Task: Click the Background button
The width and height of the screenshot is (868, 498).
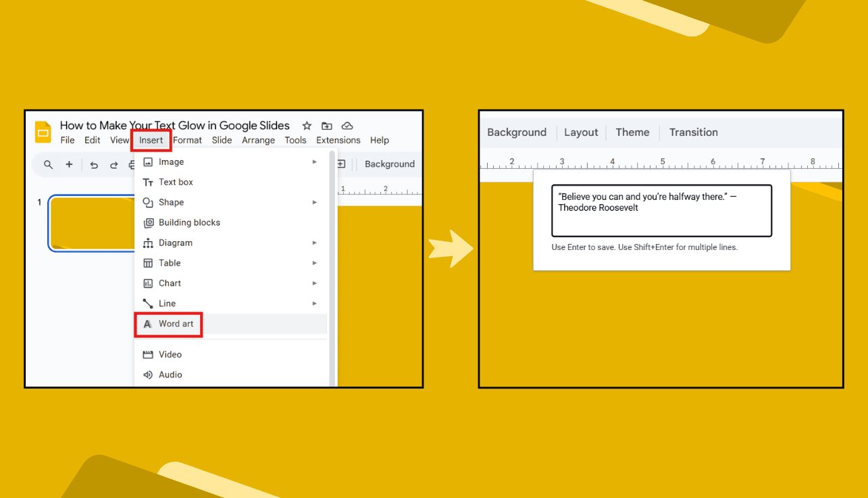Action: 517,132
